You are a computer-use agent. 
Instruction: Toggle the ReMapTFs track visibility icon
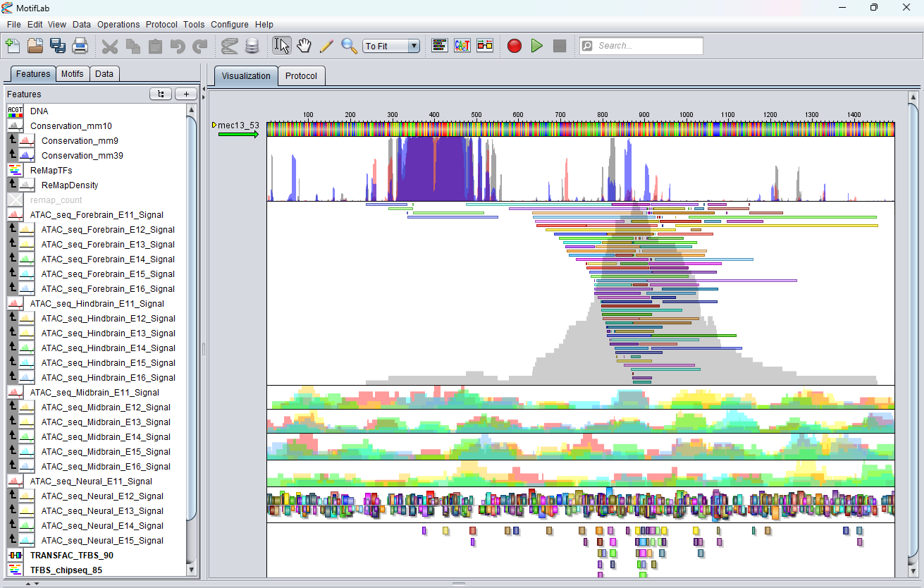pos(16,171)
